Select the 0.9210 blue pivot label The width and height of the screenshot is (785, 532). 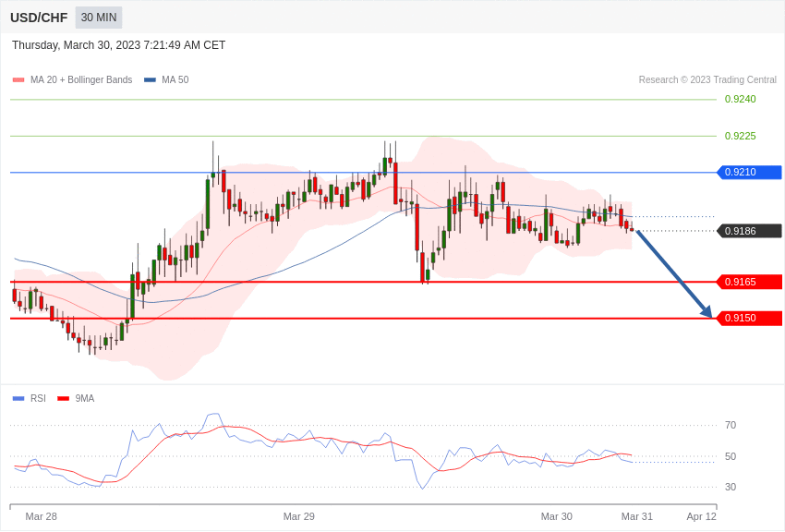[750, 172]
